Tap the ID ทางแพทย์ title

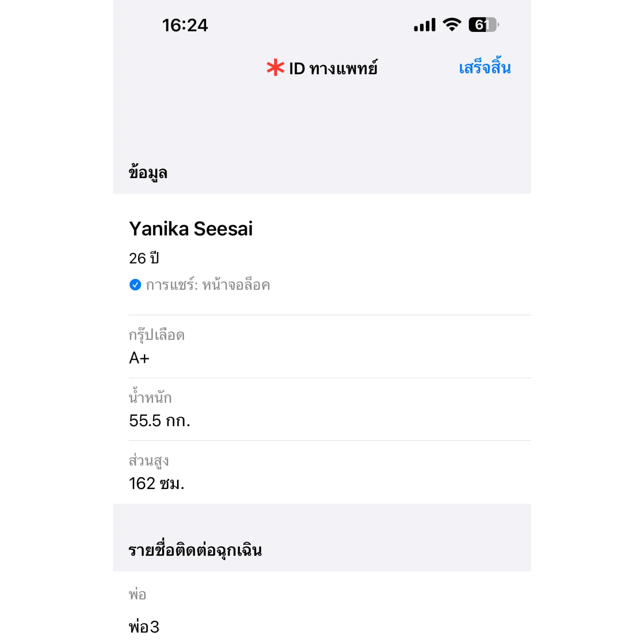pos(333,68)
